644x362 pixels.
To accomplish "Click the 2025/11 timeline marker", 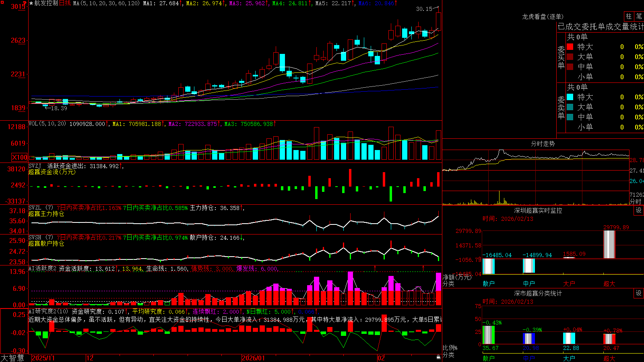I will point(43,358).
